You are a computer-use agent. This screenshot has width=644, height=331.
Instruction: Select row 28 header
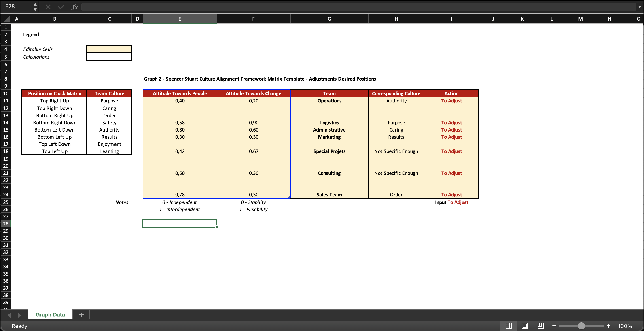6,223
